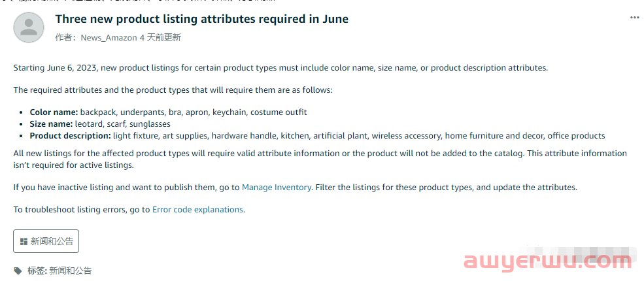Click the grid icon in 新闻和公告 button
The width and height of the screenshot is (644, 281).
[x=24, y=241]
